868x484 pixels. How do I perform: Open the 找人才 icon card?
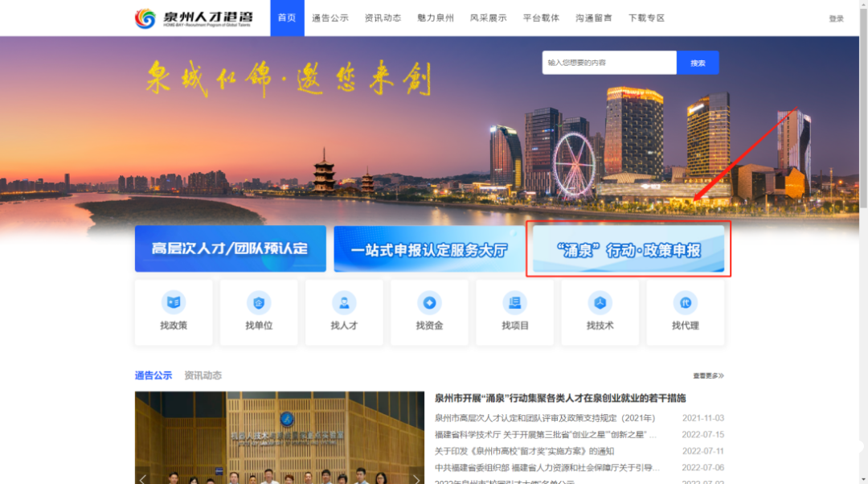344,312
